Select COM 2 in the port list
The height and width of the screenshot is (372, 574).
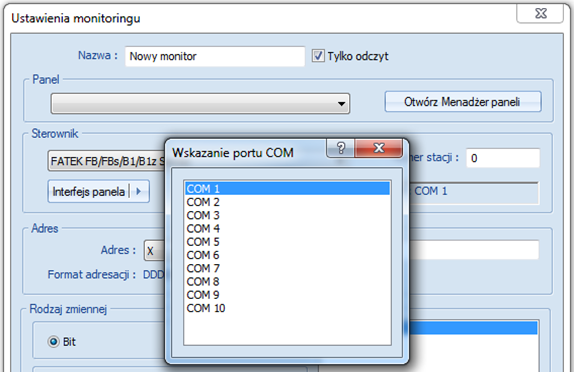pos(287,202)
